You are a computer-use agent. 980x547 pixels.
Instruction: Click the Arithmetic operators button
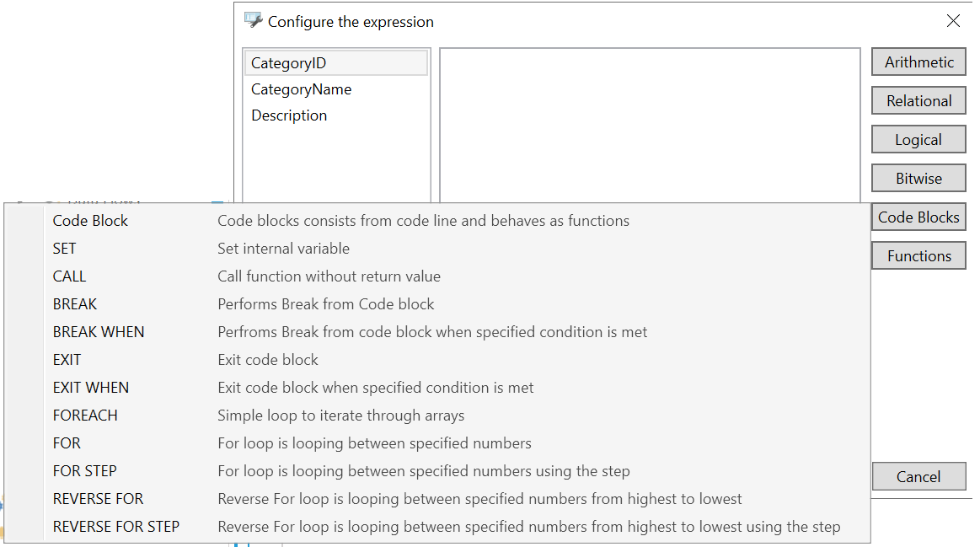coord(918,62)
